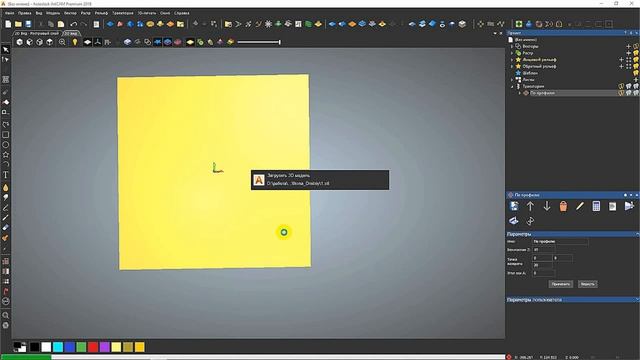Click the Save floppy disk icon
Screen dimensions: 640x360
coord(28,24)
